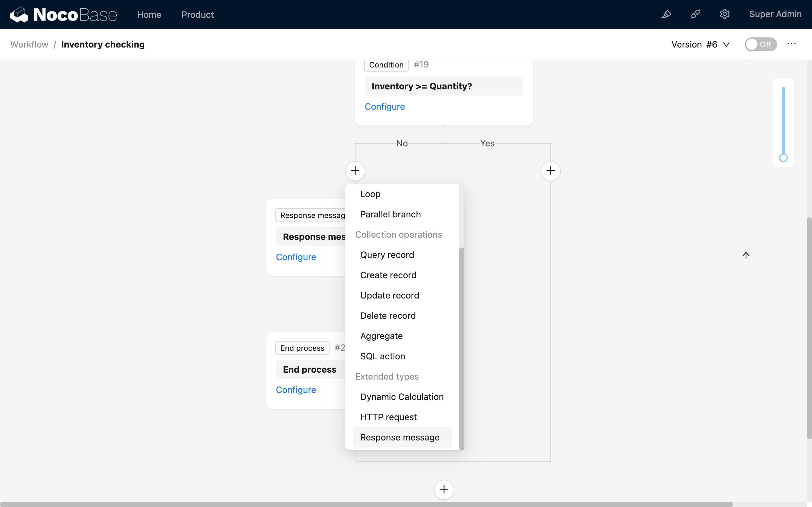Click the plus icon under the Yes branch
The height and width of the screenshot is (507, 812).
pyautogui.click(x=550, y=171)
